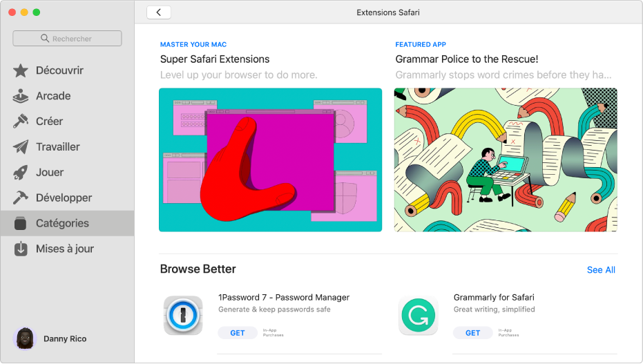Click the Grammarly stops word crimes subtitle
643x364 pixels.
(x=503, y=75)
